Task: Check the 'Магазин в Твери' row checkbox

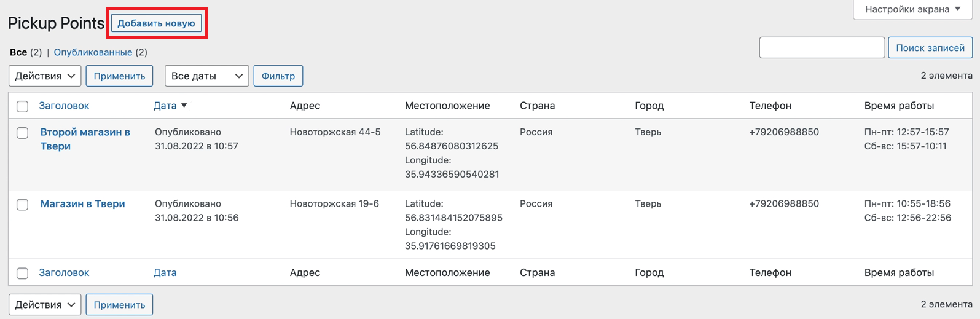Action: point(23,205)
